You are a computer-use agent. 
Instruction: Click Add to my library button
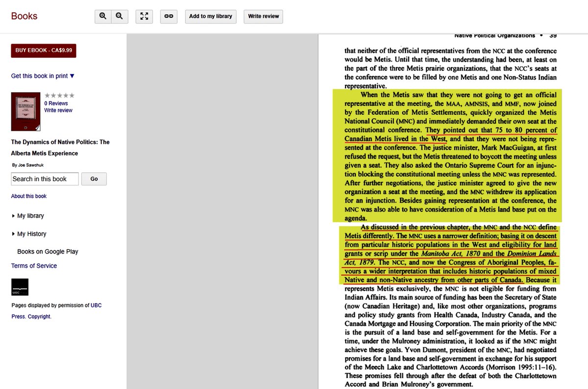[211, 16]
